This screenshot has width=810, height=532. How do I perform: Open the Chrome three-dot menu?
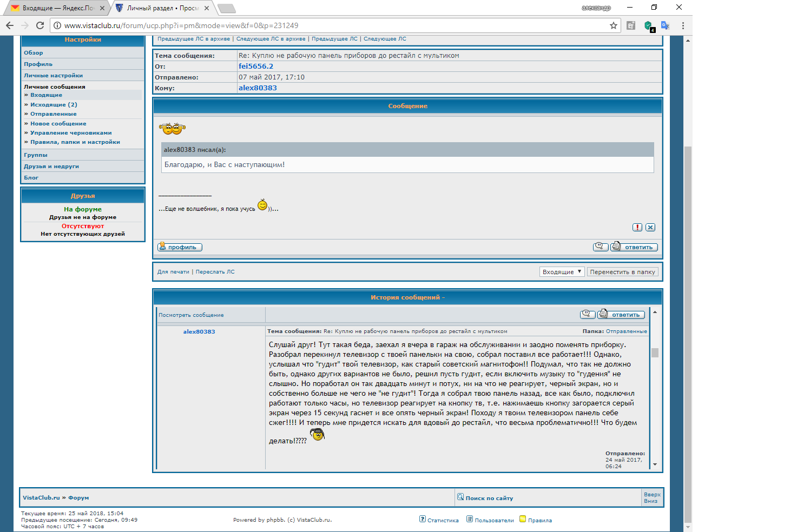pos(683,25)
